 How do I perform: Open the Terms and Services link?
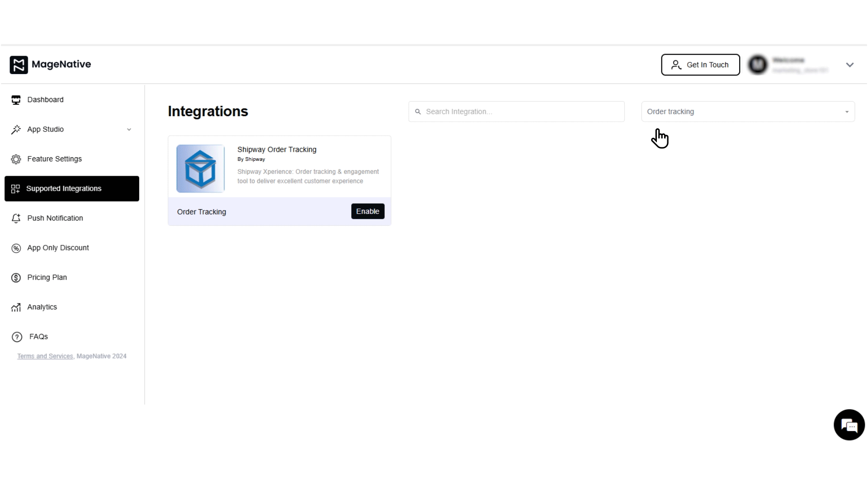[44, 356]
